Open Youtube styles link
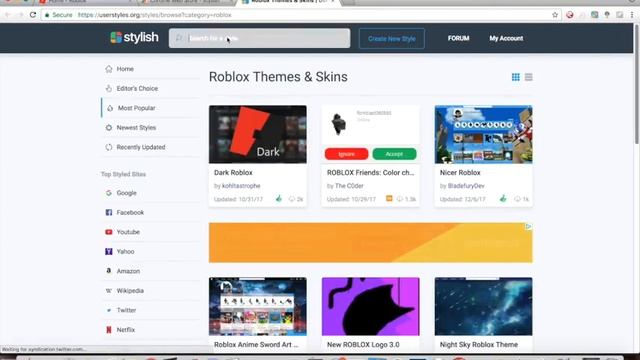The height and width of the screenshot is (360, 640). [128, 232]
